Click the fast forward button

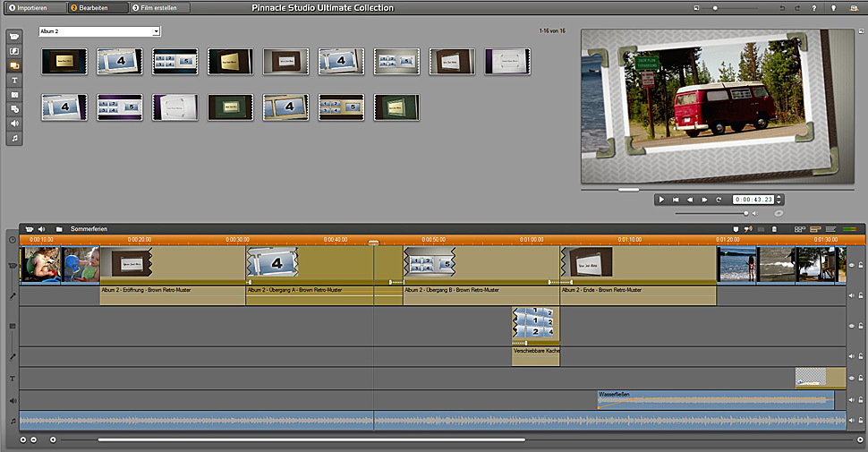pyautogui.click(x=704, y=200)
